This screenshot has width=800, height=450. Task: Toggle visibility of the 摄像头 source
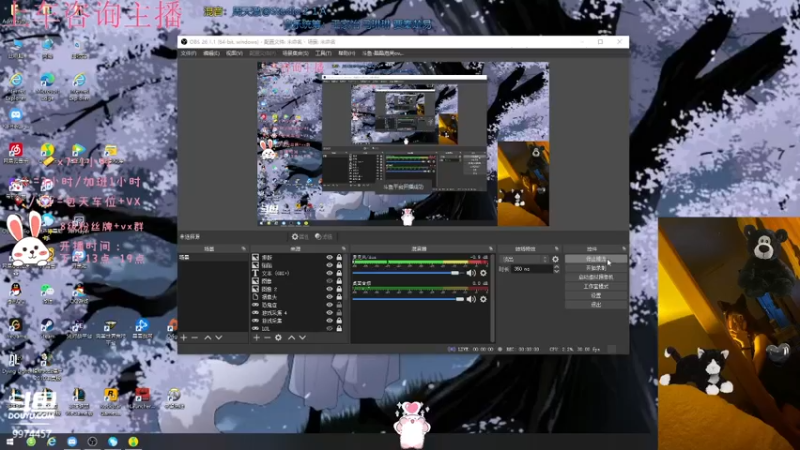(x=330, y=297)
